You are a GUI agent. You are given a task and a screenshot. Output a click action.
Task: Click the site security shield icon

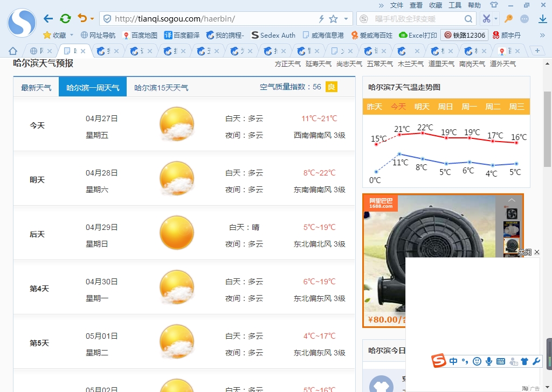pyautogui.click(x=107, y=19)
